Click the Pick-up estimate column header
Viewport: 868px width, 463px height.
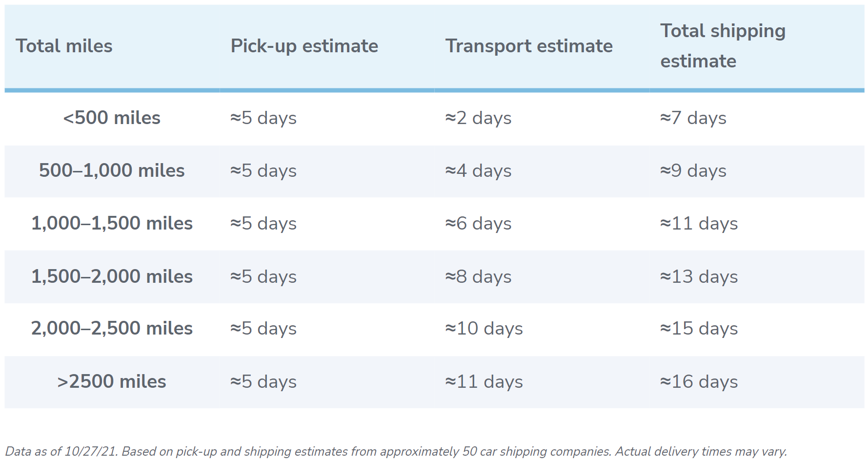[x=304, y=46]
